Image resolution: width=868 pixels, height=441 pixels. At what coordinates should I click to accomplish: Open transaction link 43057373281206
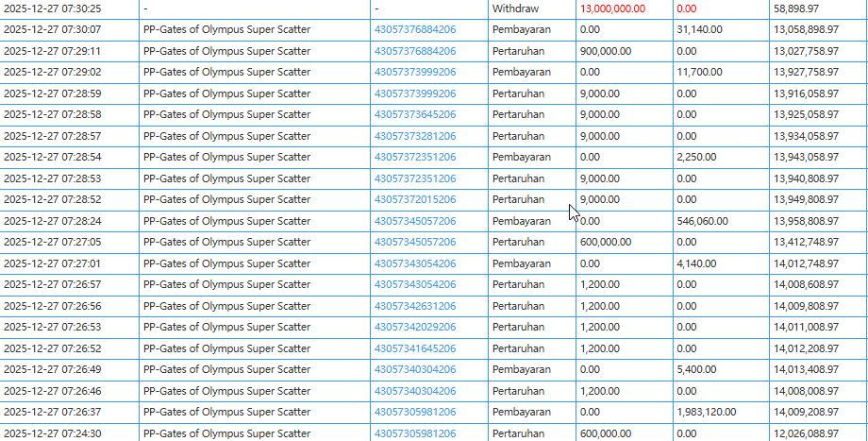415,136
